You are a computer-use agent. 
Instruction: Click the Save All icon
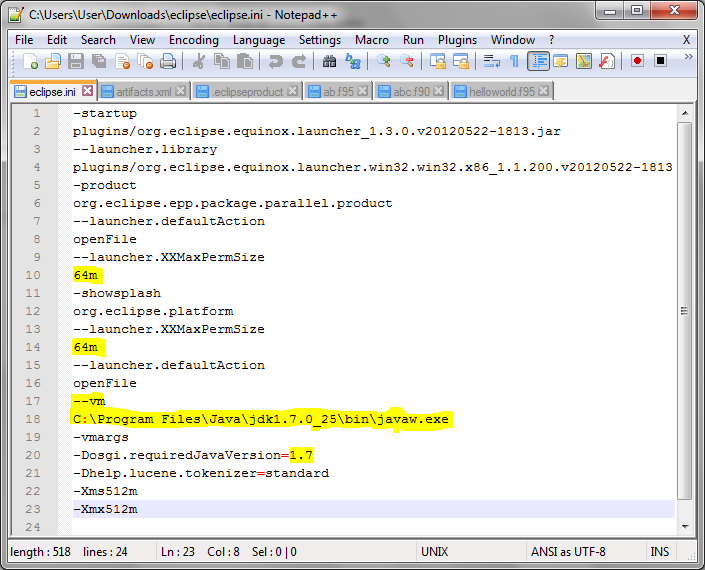tap(99, 61)
